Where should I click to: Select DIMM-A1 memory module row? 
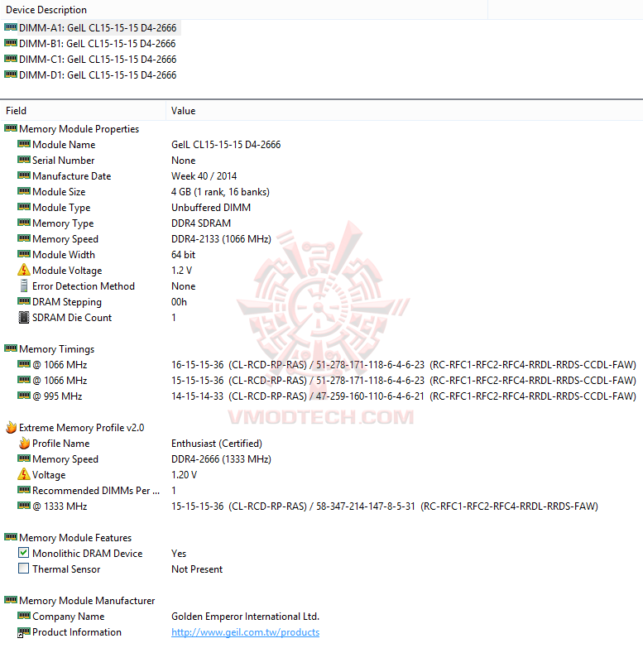(x=91, y=28)
